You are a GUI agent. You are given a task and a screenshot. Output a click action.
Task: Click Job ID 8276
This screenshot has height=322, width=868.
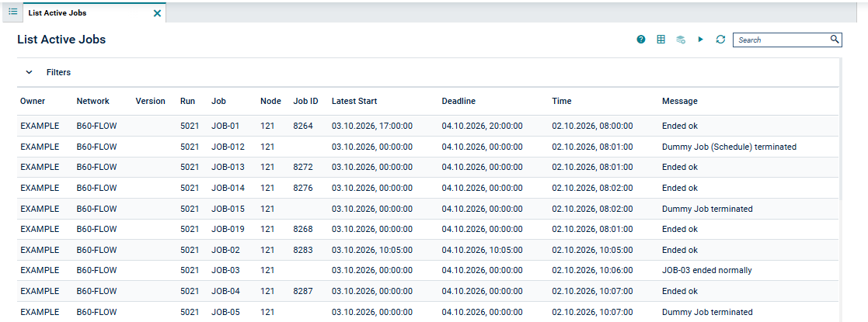click(303, 188)
